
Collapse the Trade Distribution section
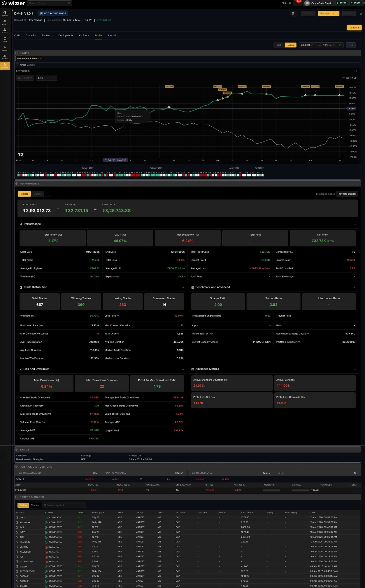(183, 287)
